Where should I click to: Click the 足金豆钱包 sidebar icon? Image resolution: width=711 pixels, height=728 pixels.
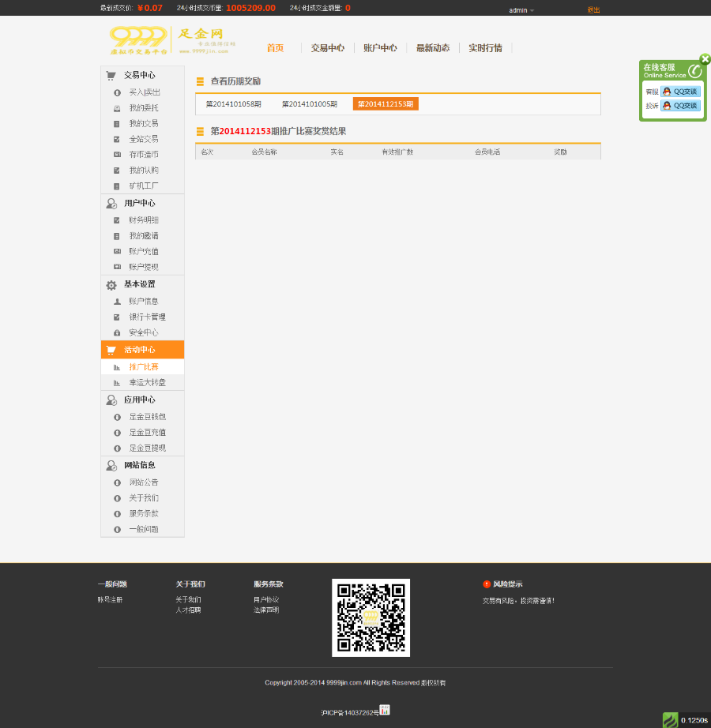coord(117,418)
